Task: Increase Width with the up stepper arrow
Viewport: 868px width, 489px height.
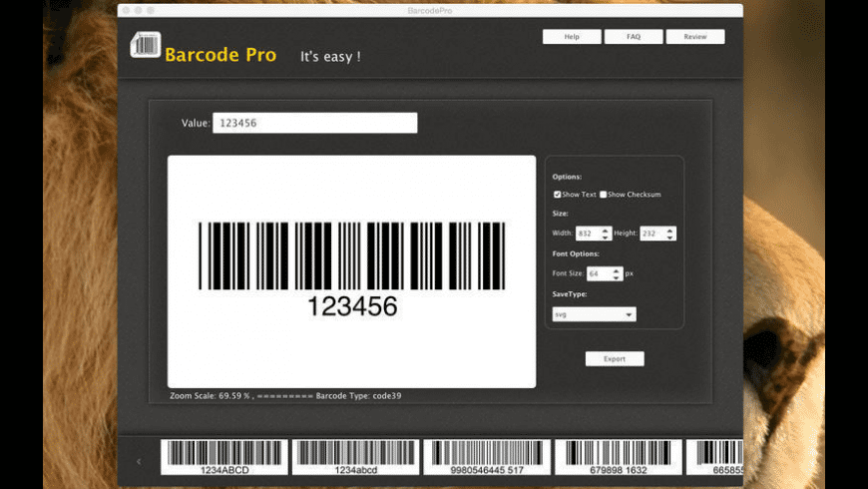Action: (605, 231)
